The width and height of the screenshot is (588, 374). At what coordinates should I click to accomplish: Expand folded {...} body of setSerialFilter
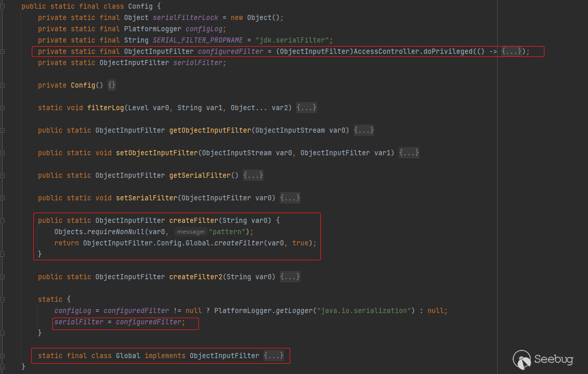[290, 198]
